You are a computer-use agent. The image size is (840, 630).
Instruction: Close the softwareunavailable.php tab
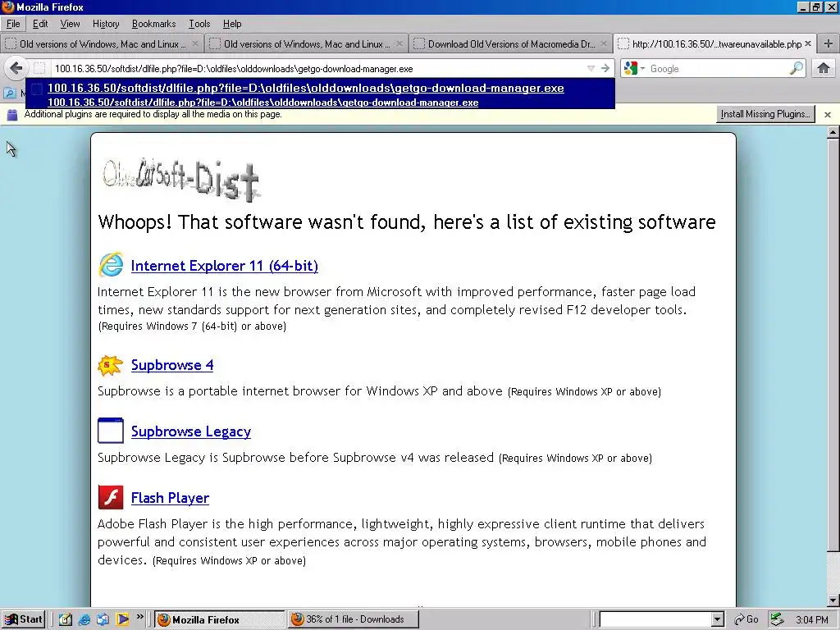click(808, 44)
